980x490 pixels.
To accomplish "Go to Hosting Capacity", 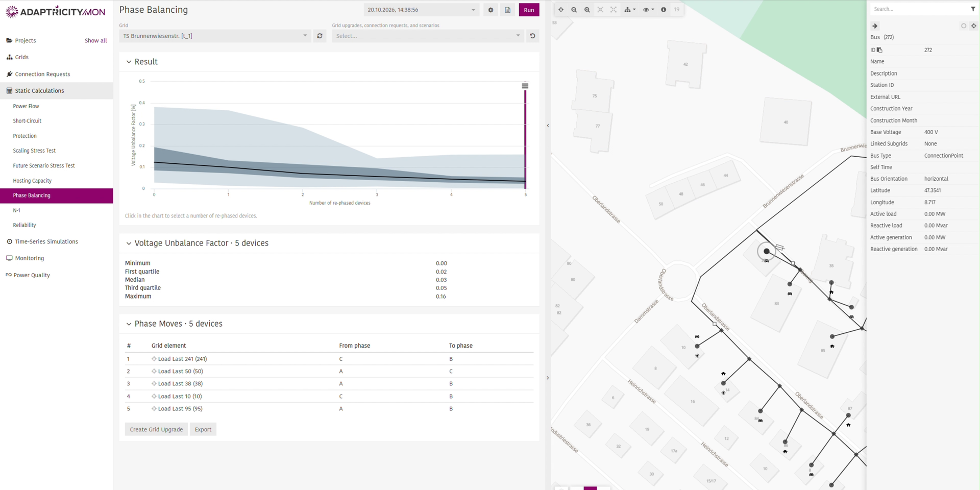I will pos(32,181).
